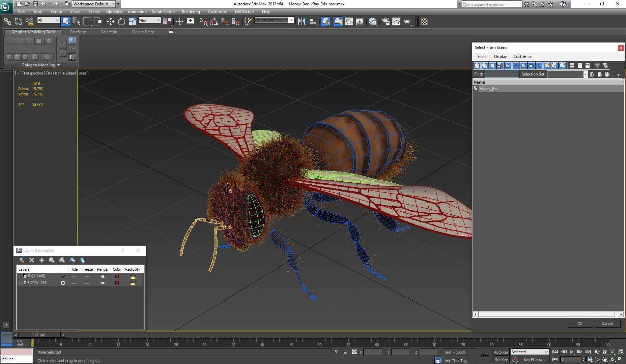Click the 0 (default) layer color swatch
This screenshot has height=364, width=626.
coord(117,276)
